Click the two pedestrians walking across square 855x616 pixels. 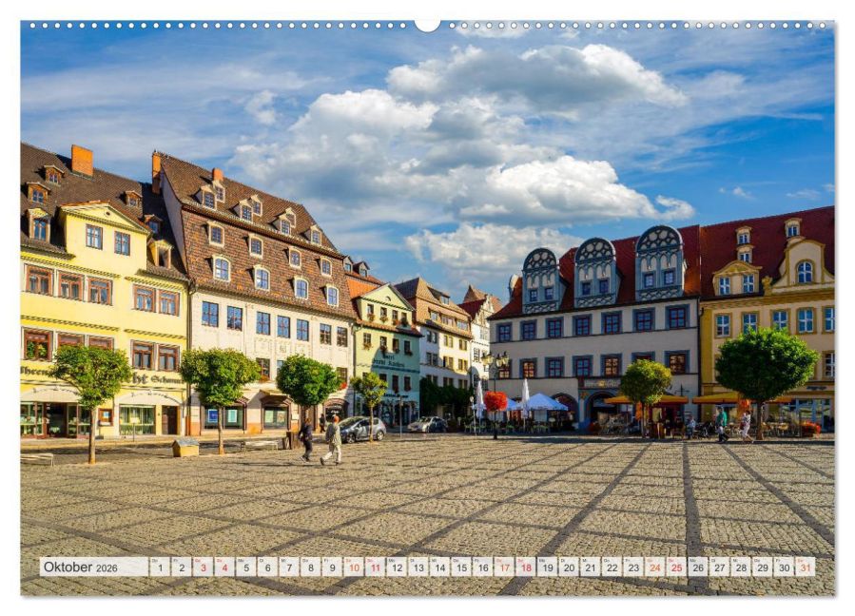(321, 440)
